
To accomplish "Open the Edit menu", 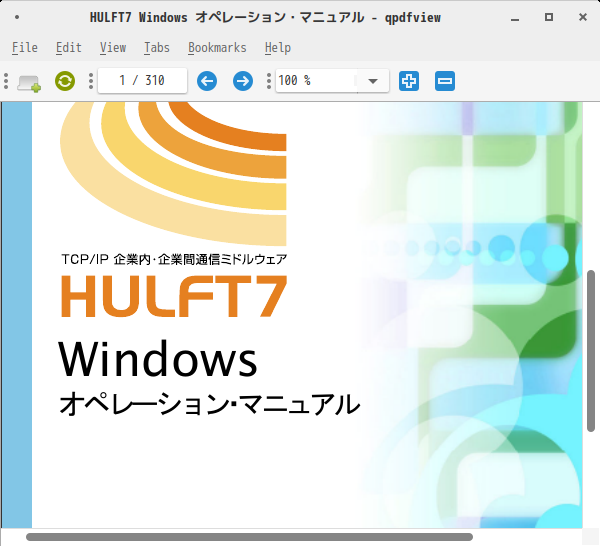I will pyautogui.click(x=69, y=48).
